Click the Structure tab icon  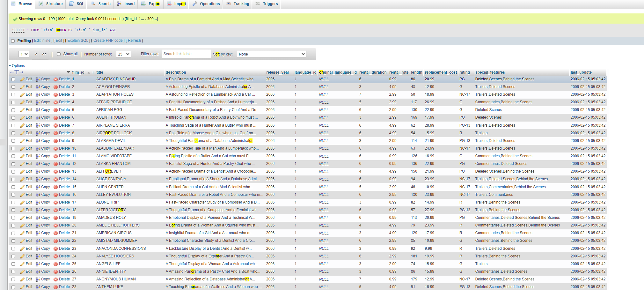(x=41, y=4)
